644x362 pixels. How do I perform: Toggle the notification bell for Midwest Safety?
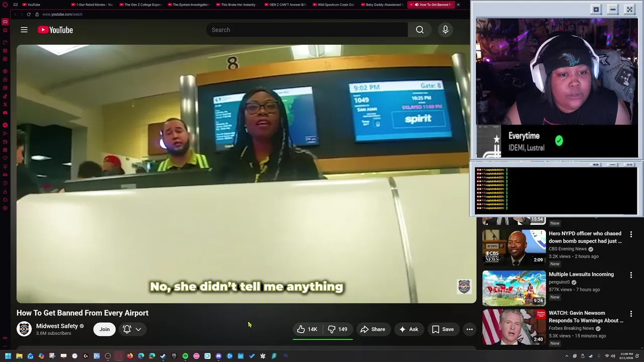pyautogui.click(x=127, y=329)
